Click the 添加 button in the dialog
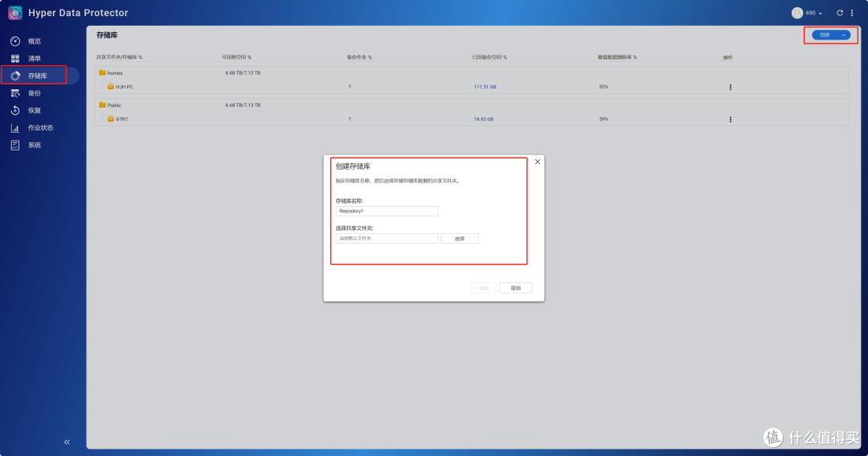This screenshot has width=868, height=456. click(483, 288)
